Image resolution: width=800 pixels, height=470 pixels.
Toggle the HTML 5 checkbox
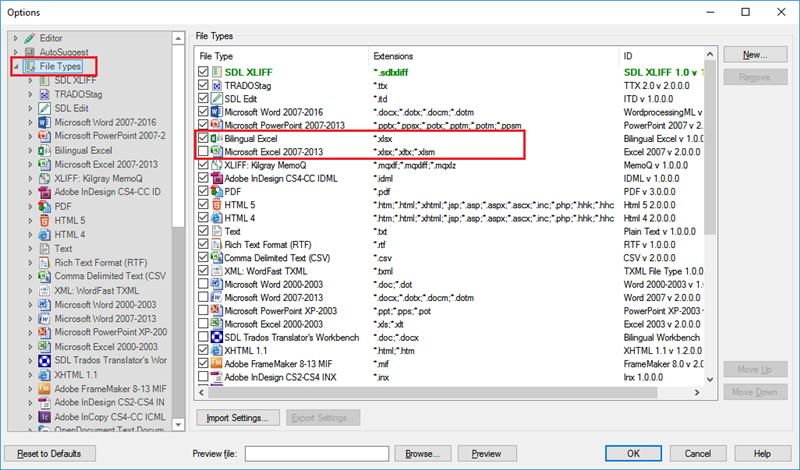(x=203, y=205)
